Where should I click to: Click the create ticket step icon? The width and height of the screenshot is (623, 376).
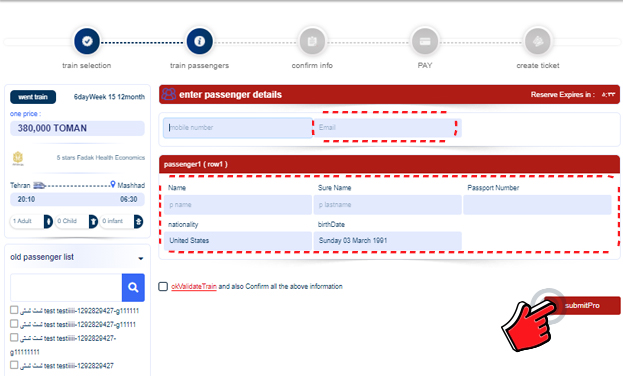point(538,41)
